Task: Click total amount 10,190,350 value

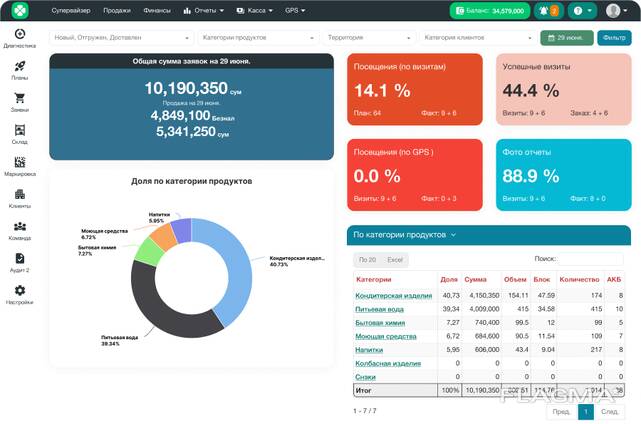Action: click(x=186, y=88)
